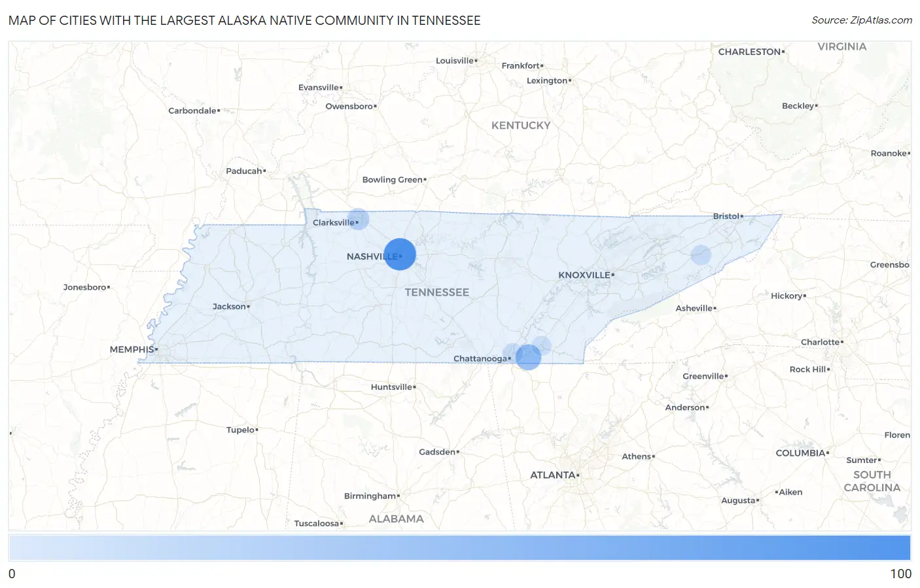This screenshot has width=920, height=588.
Task: Click the Chattanooga city label
Action: pyautogui.click(x=480, y=359)
